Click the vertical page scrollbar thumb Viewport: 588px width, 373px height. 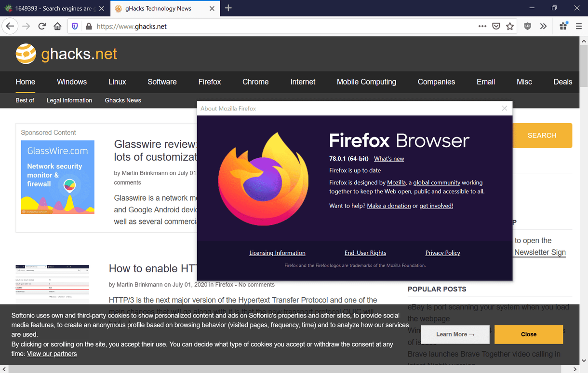click(x=584, y=66)
